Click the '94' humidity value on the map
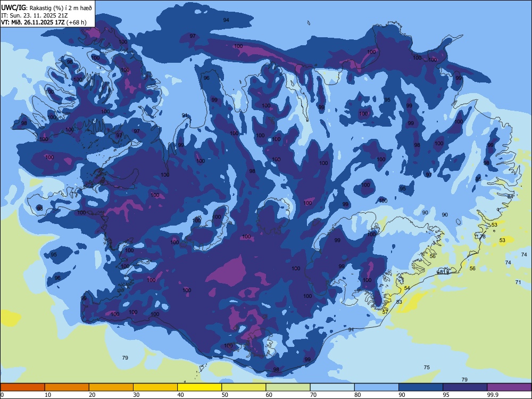Viewport: 532px width, 399px height. tap(226, 20)
